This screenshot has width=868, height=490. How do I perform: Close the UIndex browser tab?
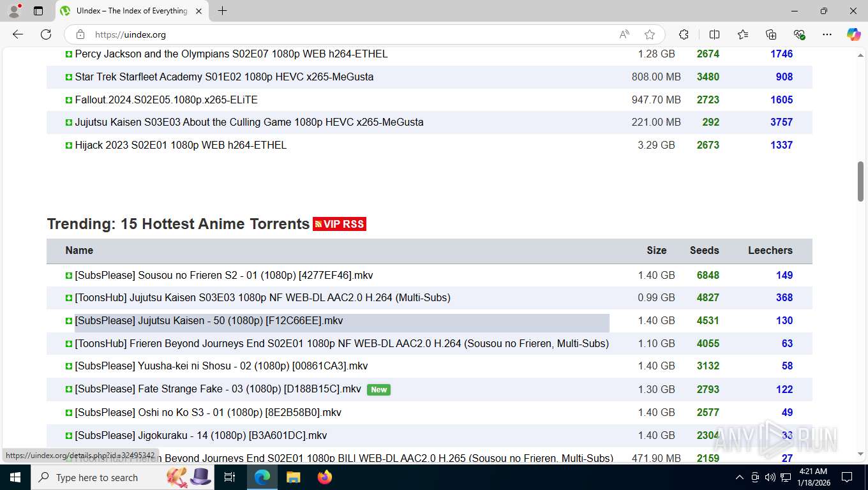[x=198, y=11]
